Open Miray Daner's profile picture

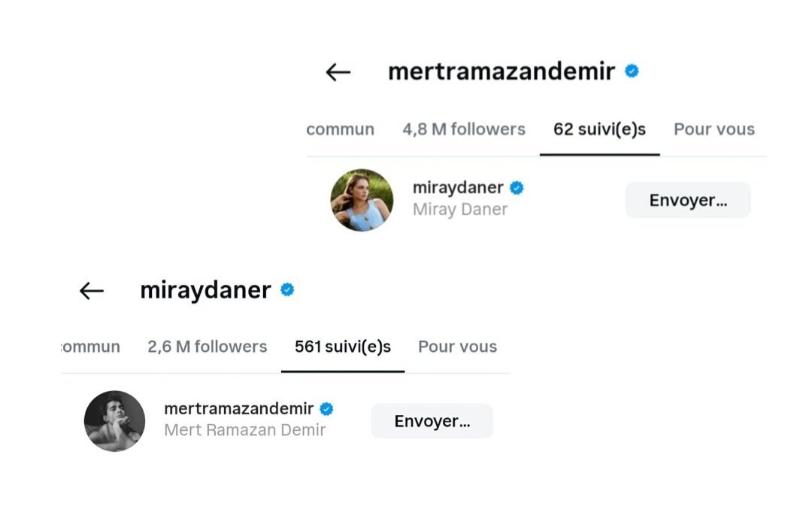(x=362, y=200)
